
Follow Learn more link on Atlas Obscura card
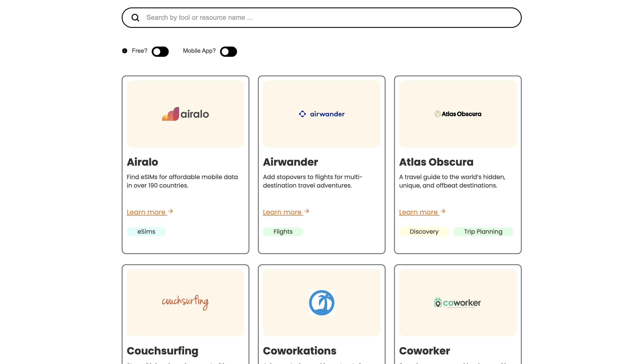(419, 212)
